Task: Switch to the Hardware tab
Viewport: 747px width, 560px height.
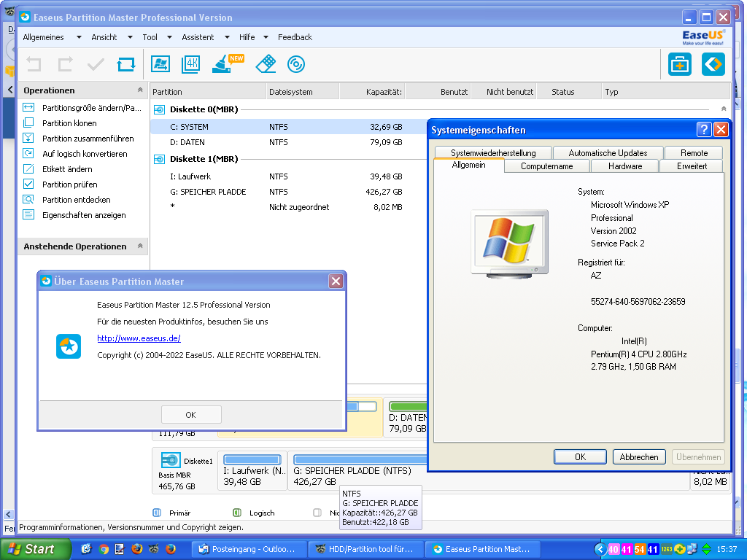Action: (x=625, y=166)
